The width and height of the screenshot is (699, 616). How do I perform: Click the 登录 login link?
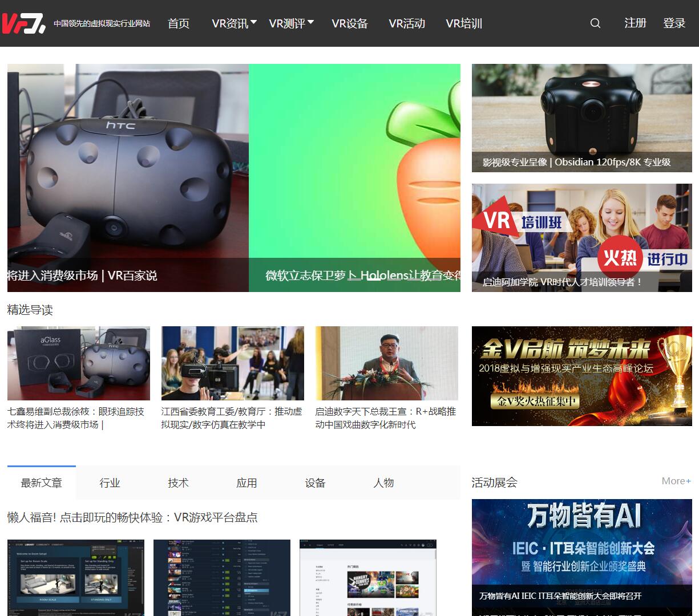pyautogui.click(x=674, y=23)
